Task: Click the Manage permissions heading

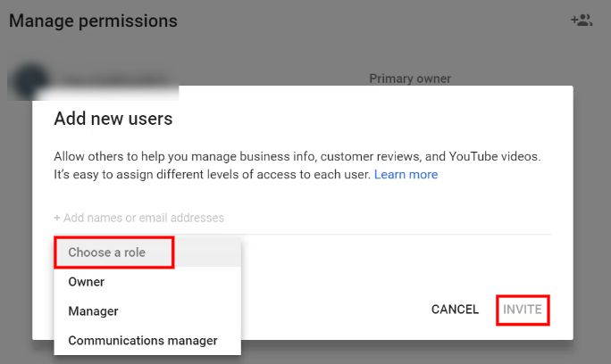Action: click(93, 21)
